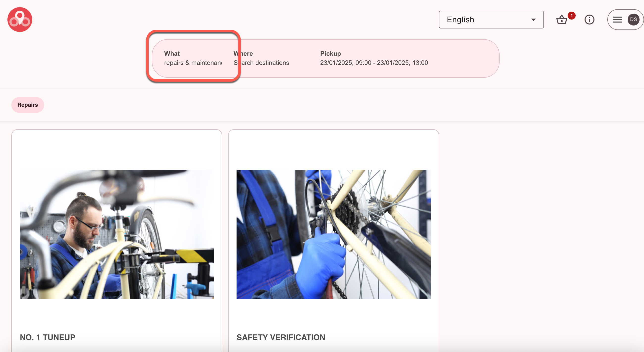Click the What label in search bar
This screenshot has width=644, height=352.
pos(172,53)
